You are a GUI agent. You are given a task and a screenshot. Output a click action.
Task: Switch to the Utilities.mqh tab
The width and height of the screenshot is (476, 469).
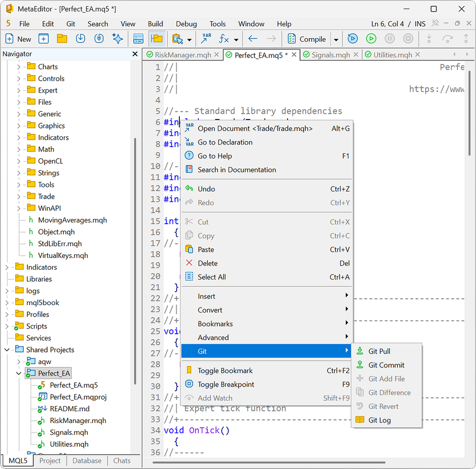pyautogui.click(x=393, y=55)
